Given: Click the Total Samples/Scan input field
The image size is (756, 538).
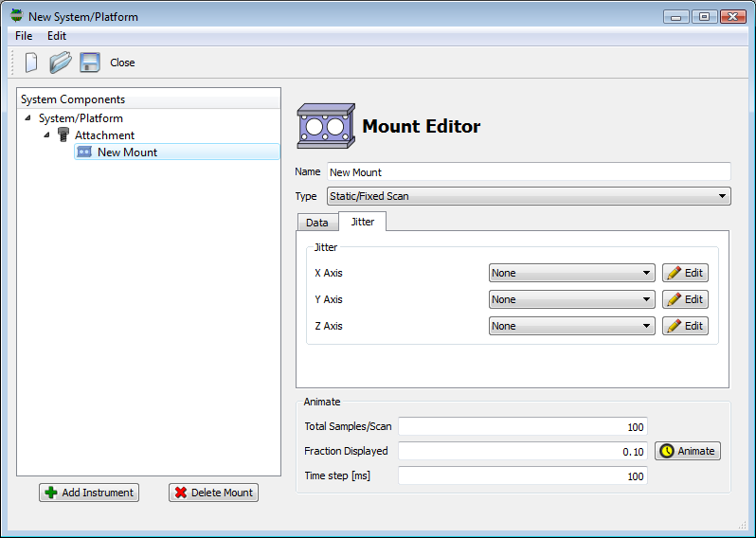Looking at the screenshot, I should [522, 426].
